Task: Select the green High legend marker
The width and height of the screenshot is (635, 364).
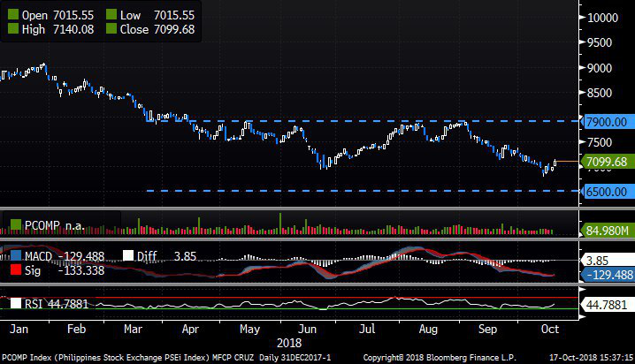Action: [13, 30]
